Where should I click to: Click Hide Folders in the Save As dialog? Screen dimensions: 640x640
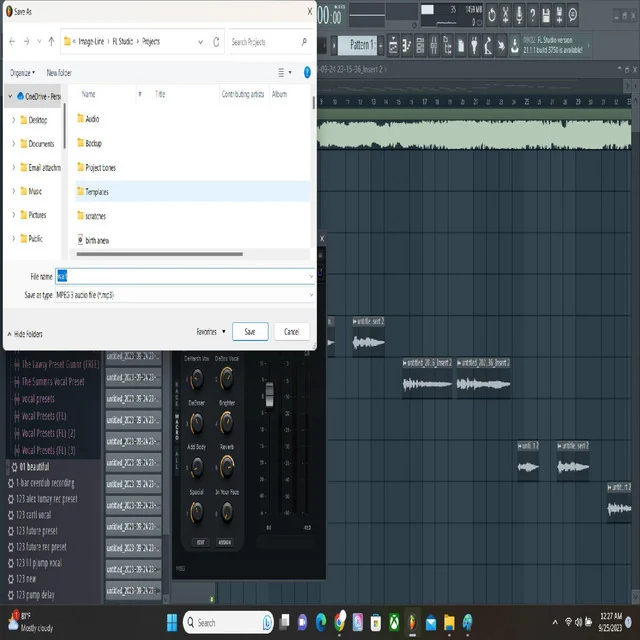point(25,334)
